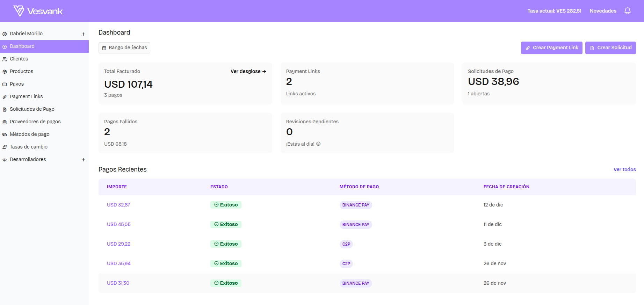This screenshot has width=644, height=305.
Task: Open notifications bell icon
Action: click(628, 11)
